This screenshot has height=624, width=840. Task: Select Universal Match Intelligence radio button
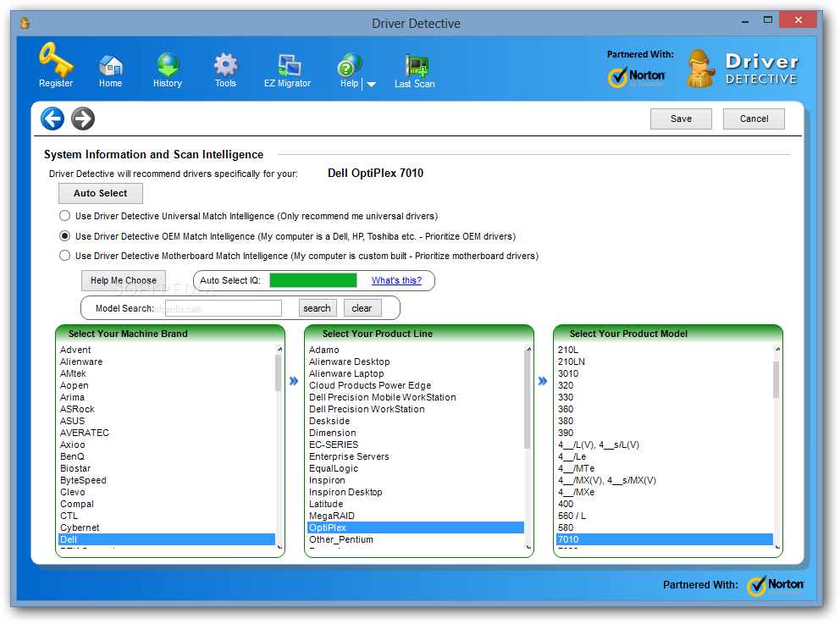65,216
